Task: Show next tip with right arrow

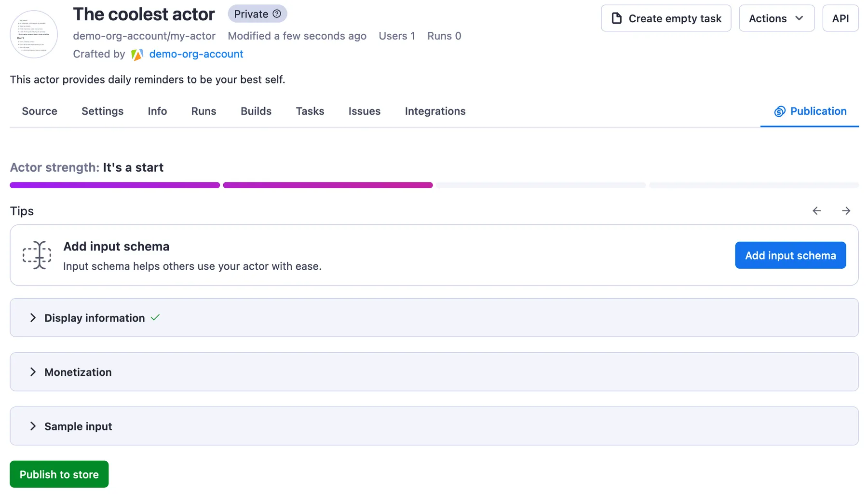Action: point(846,211)
